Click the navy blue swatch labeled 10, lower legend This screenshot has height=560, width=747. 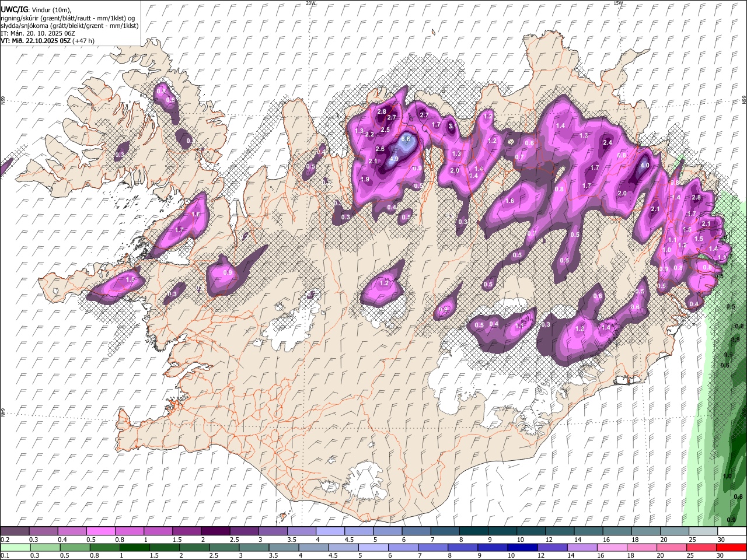(x=521, y=547)
